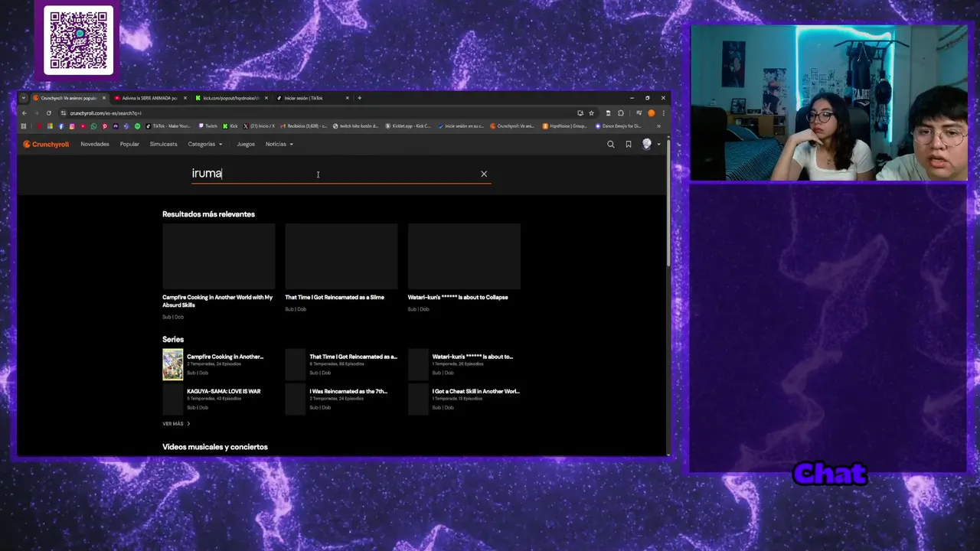Open the 'TikTok - Make Your...' bookmark

[x=168, y=126]
